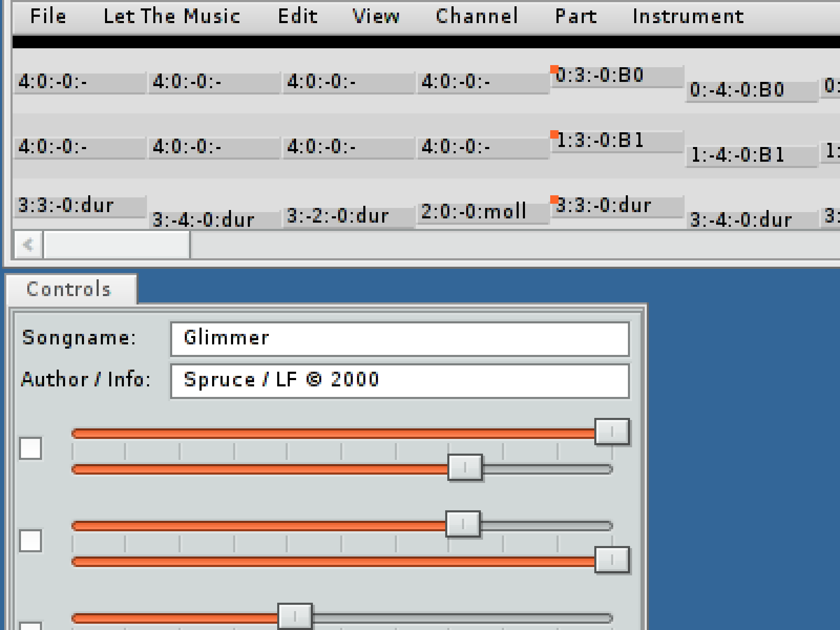Viewport: 840px width, 630px height.
Task: Switch to the Controls tab
Action: (x=71, y=289)
